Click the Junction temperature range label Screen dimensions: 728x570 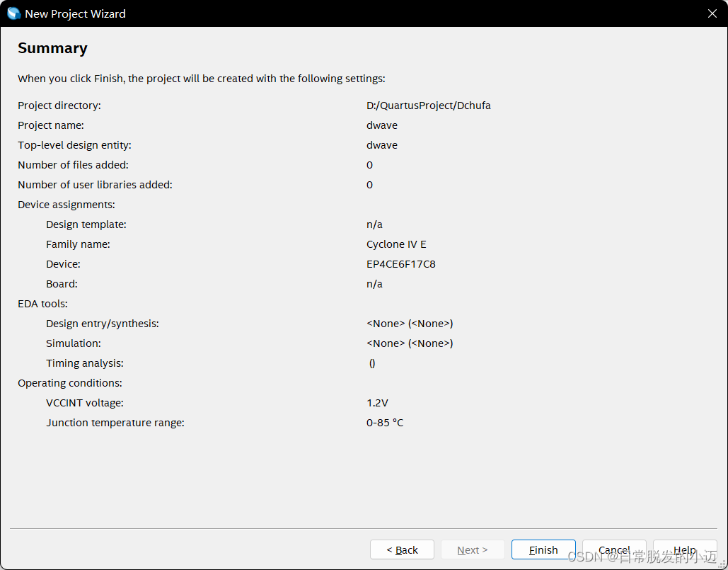click(x=115, y=423)
